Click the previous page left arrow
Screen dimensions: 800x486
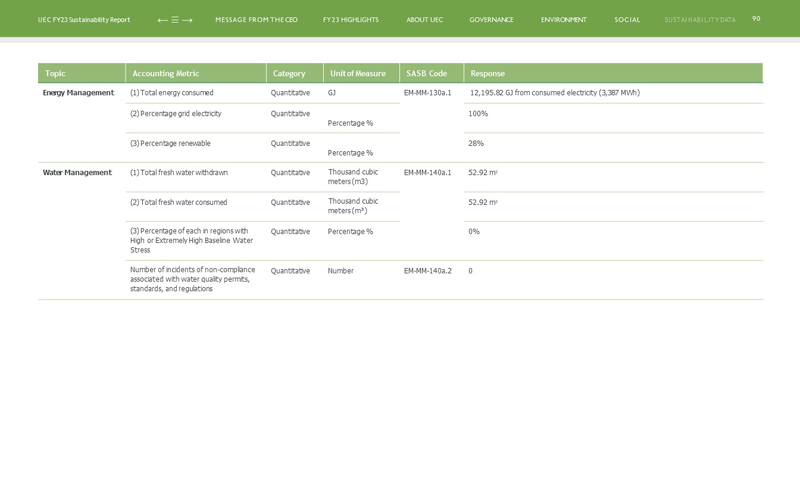tap(162, 20)
